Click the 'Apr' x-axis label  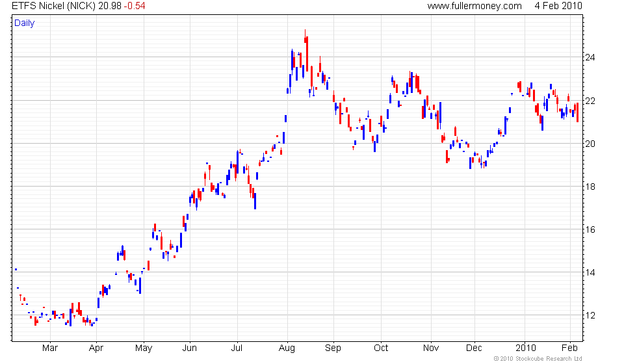click(96, 348)
